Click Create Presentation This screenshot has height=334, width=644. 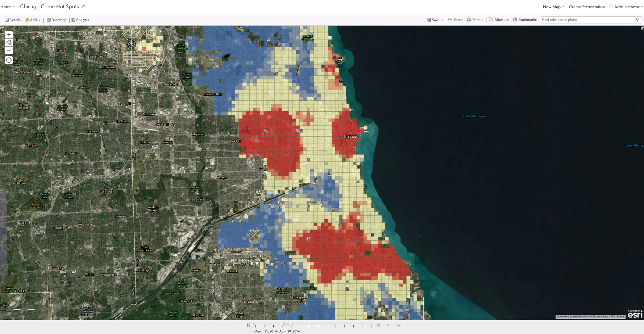[587, 7]
